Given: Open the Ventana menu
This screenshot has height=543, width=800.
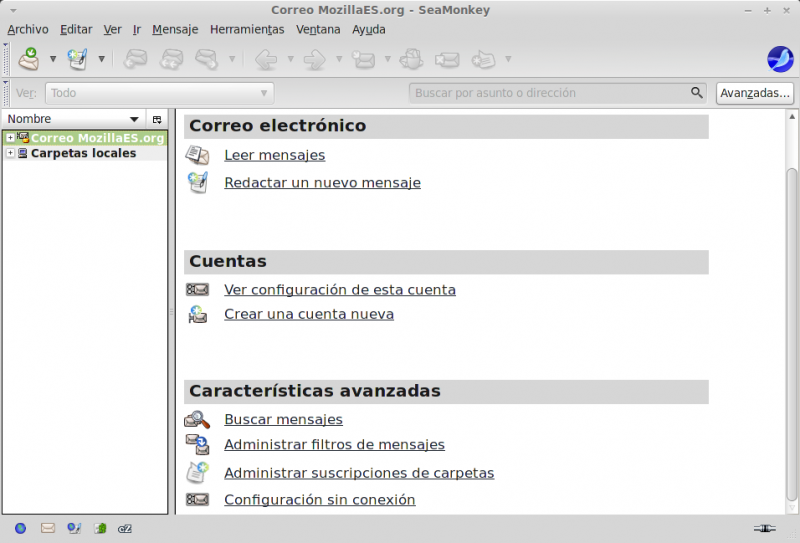Looking at the screenshot, I should coord(318,30).
